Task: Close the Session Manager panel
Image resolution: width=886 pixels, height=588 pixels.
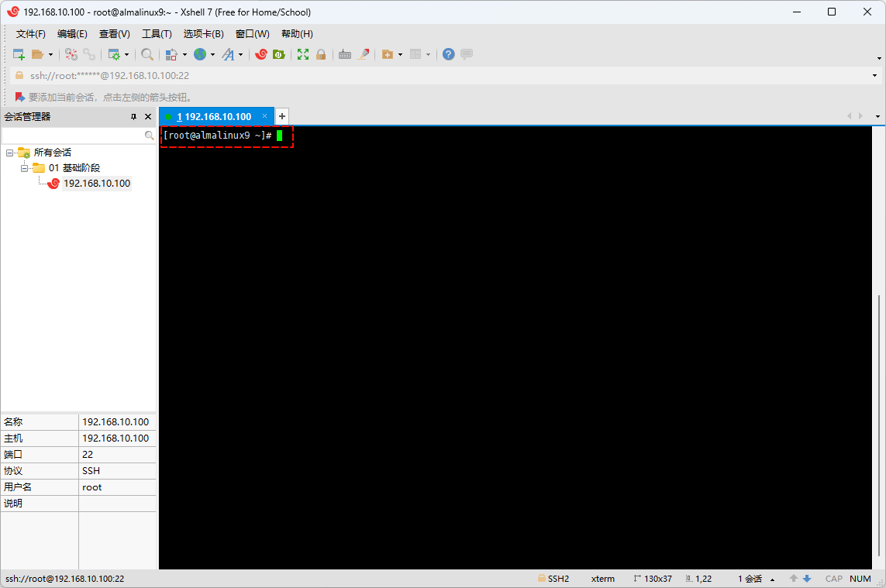Action: click(148, 116)
